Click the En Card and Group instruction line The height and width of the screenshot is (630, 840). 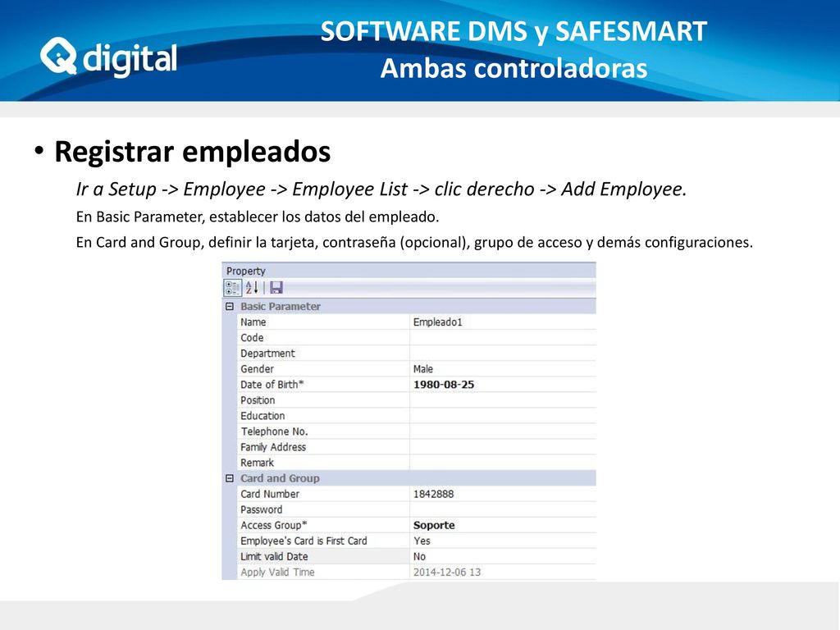point(414,242)
